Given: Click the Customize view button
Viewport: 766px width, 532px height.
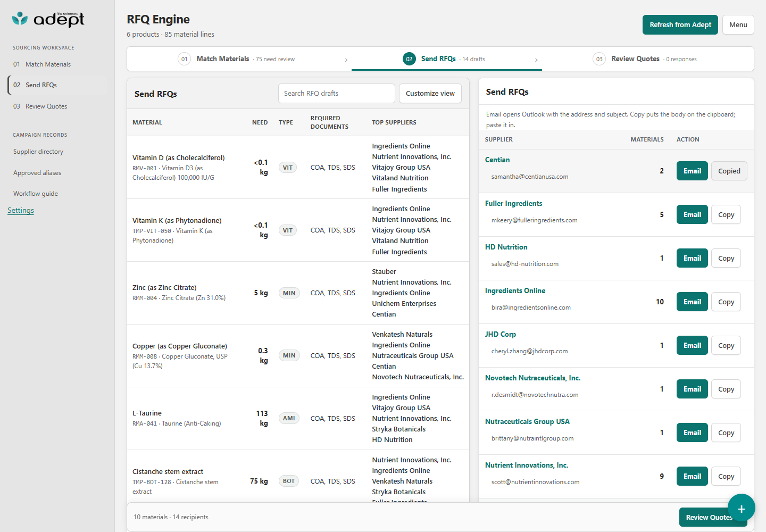Looking at the screenshot, I should tap(430, 94).
